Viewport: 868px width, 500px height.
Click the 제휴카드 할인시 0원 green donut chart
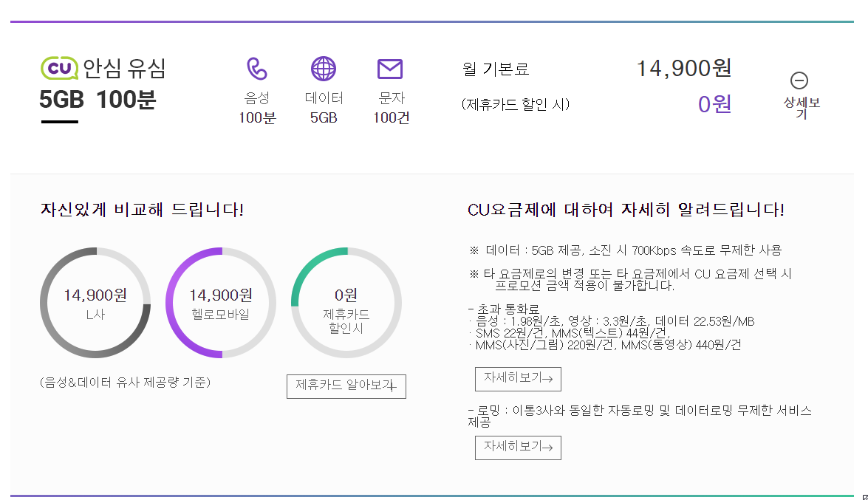pos(346,303)
